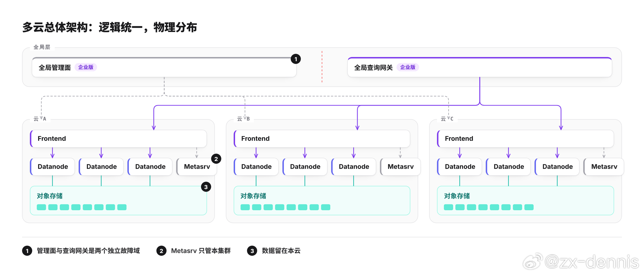Select the Frontend box in 云 B

click(322, 138)
